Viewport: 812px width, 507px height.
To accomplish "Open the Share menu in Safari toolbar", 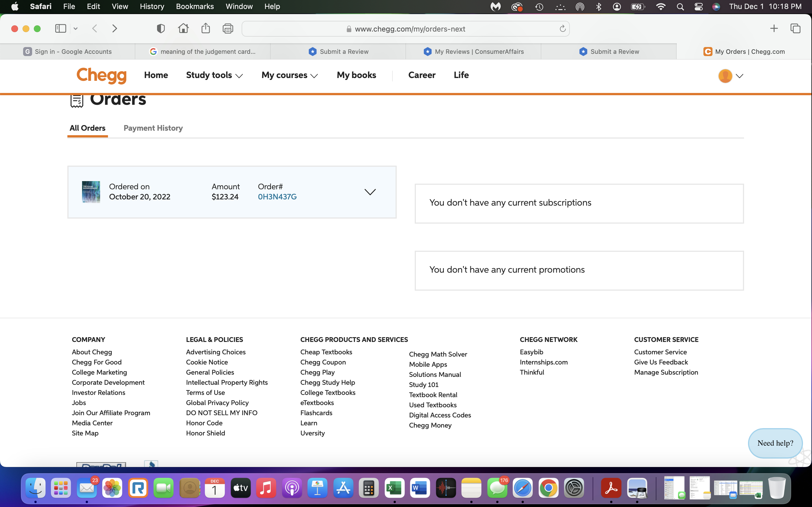I will pyautogui.click(x=206, y=28).
